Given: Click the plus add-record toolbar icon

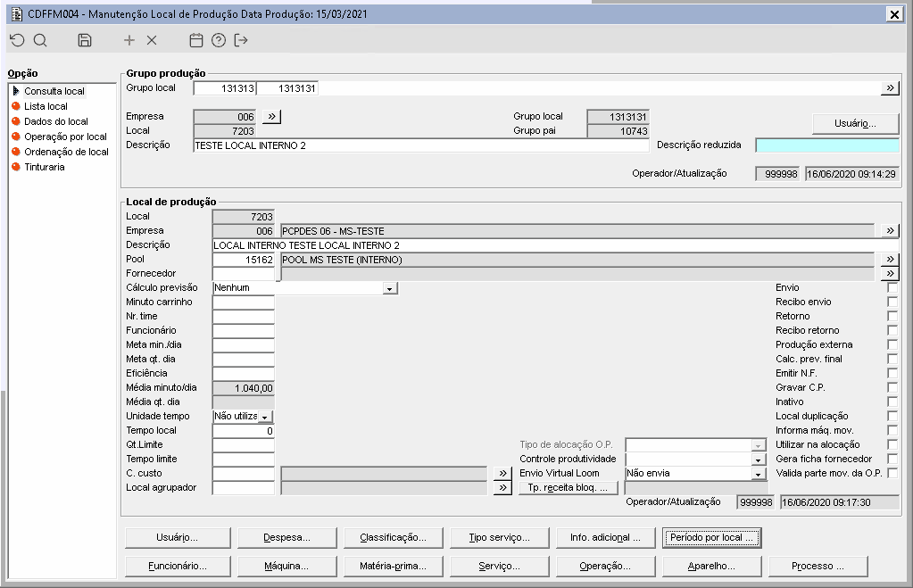Looking at the screenshot, I should click(x=129, y=40).
